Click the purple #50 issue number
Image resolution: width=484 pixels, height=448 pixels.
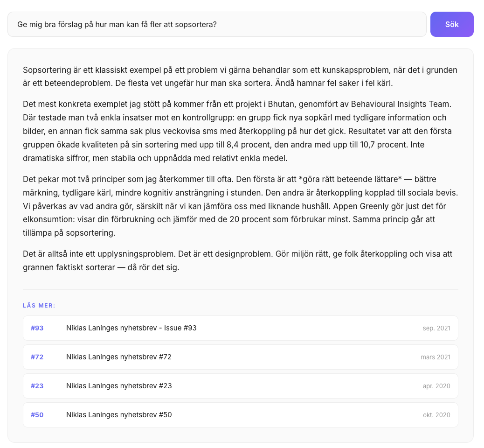pos(37,415)
